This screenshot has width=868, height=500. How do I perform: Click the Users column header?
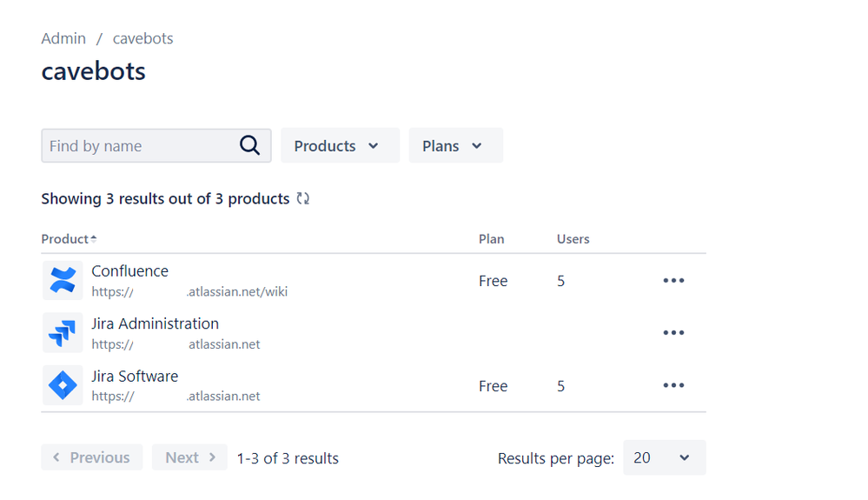click(573, 239)
